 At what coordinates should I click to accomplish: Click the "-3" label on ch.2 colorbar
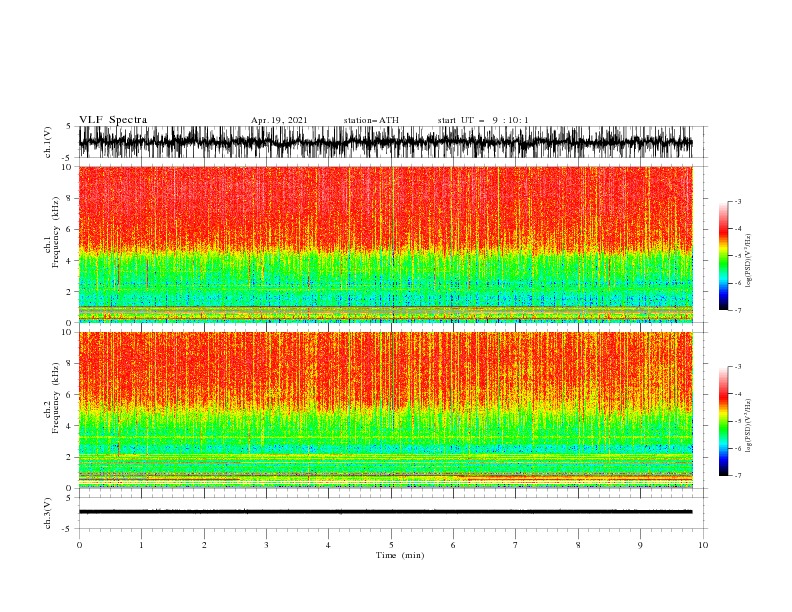tap(737, 367)
